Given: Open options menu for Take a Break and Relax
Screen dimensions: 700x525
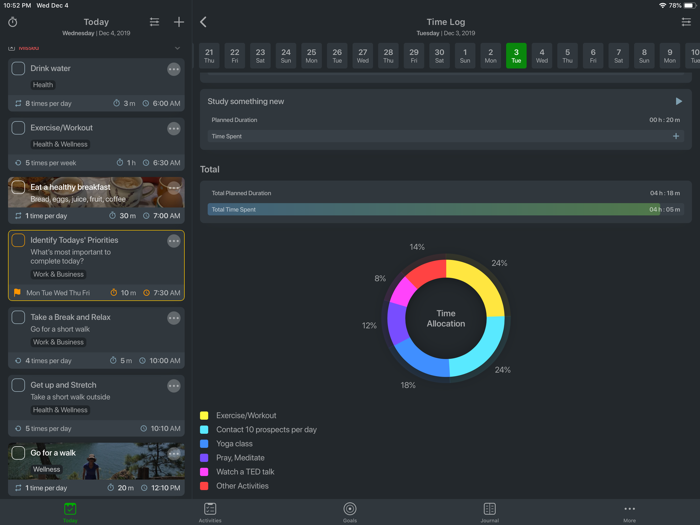Looking at the screenshot, I should pos(174,318).
